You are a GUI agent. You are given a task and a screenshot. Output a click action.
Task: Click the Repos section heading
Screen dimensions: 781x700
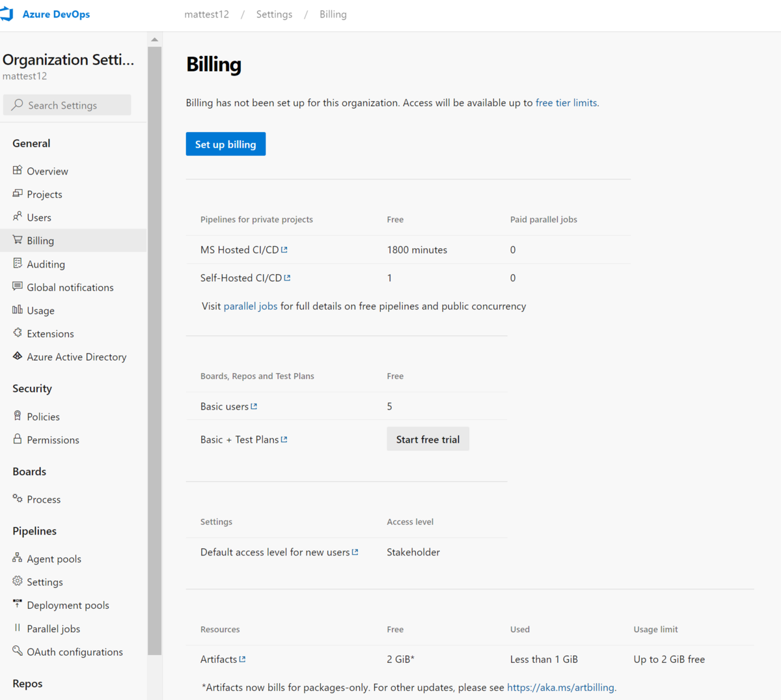27,683
